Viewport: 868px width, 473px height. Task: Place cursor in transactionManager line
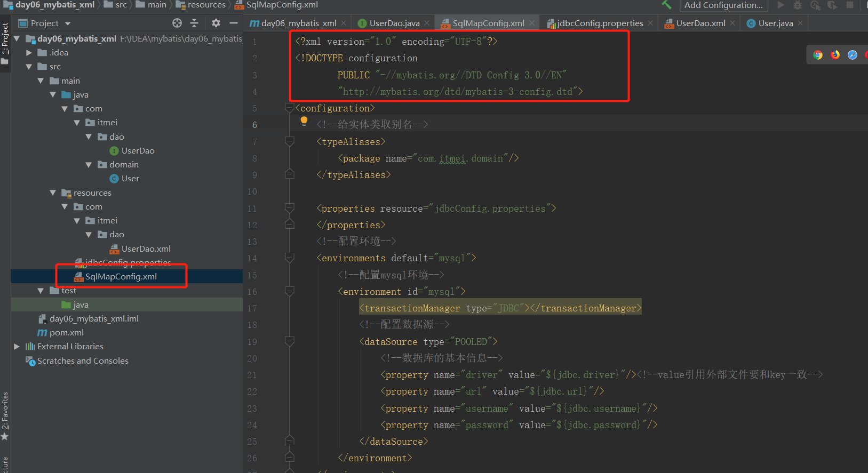click(500, 308)
